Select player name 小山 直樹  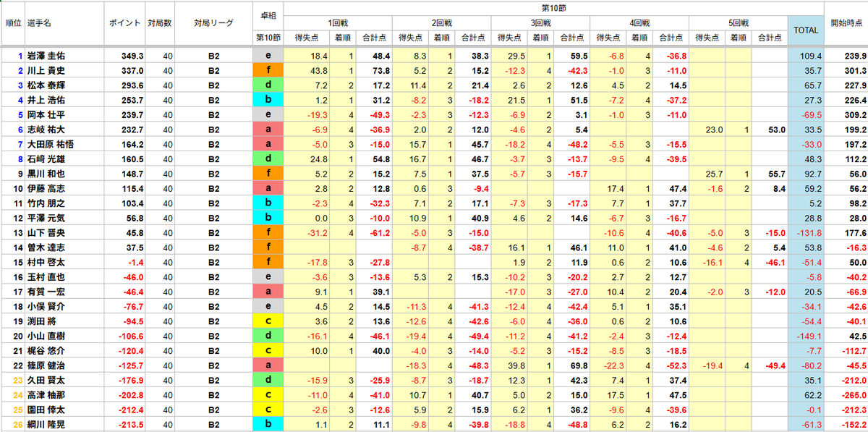click(46, 336)
